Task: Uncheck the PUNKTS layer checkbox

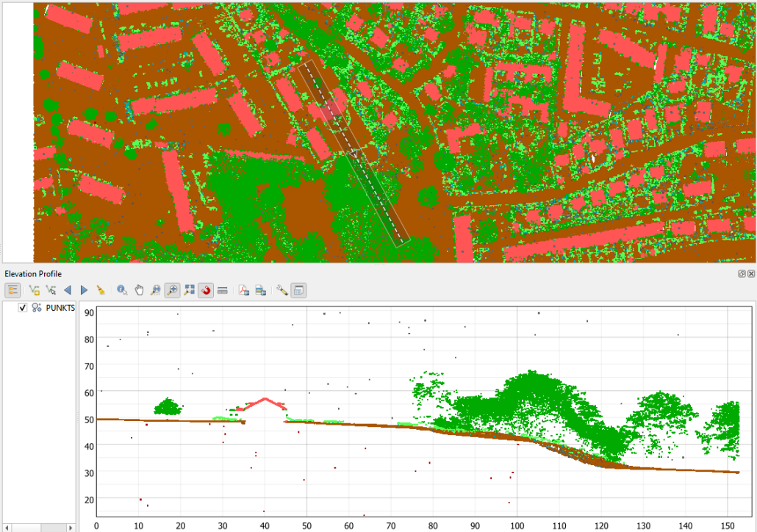Action: pos(21,308)
